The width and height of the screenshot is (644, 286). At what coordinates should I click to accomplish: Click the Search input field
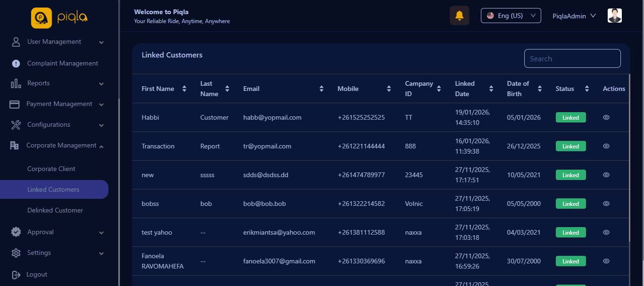[x=572, y=58]
